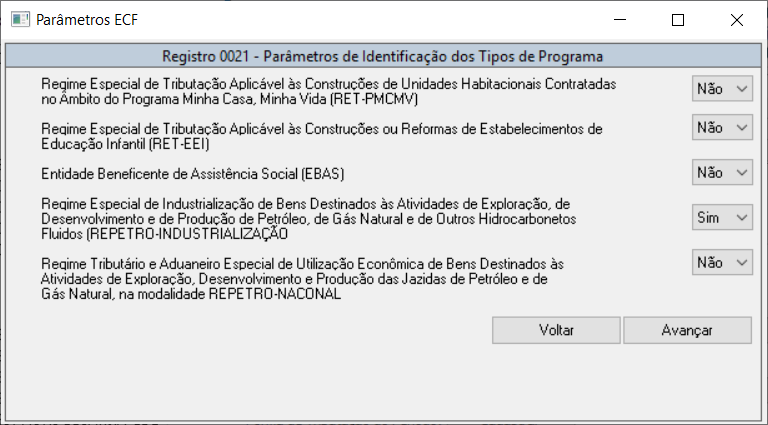Expand the RET-EEI Educação Infantil combo box
This screenshot has width=768, height=425.
(x=722, y=127)
